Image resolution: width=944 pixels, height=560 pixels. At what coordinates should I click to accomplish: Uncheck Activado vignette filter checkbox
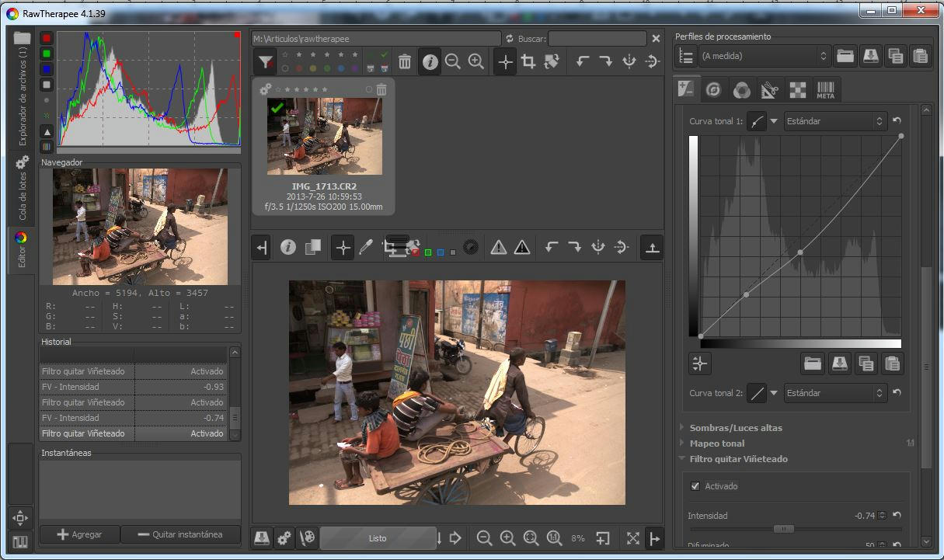(x=695, y=486)
